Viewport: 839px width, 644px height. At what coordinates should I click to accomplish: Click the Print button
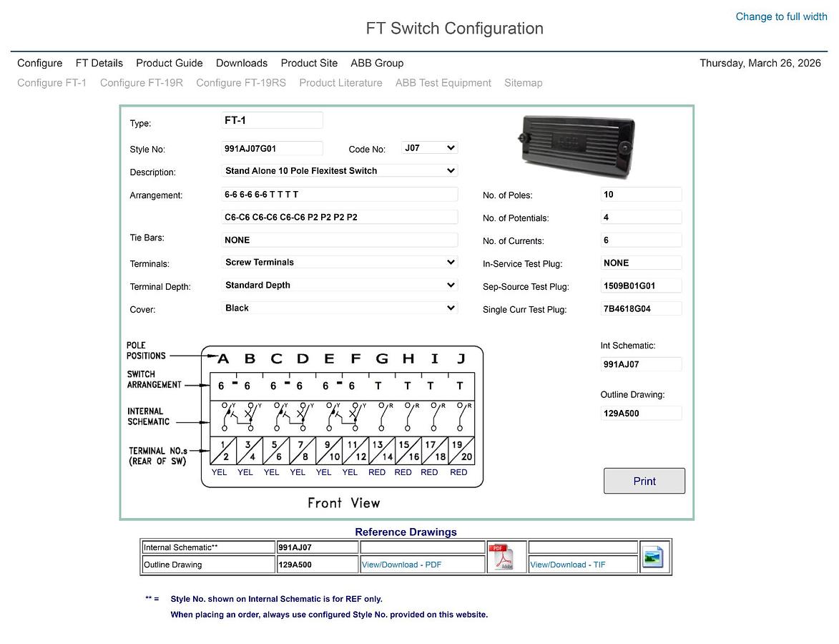(644, 481)
